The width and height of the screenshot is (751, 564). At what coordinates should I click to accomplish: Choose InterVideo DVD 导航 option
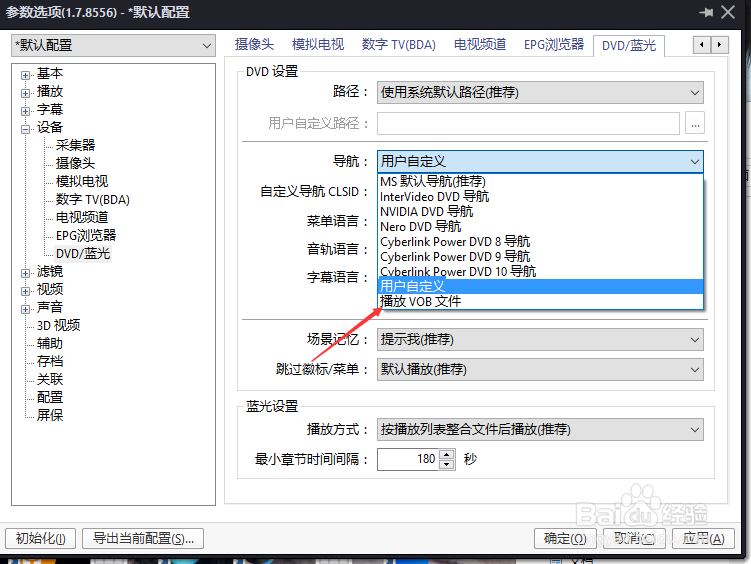pos(540,197)
